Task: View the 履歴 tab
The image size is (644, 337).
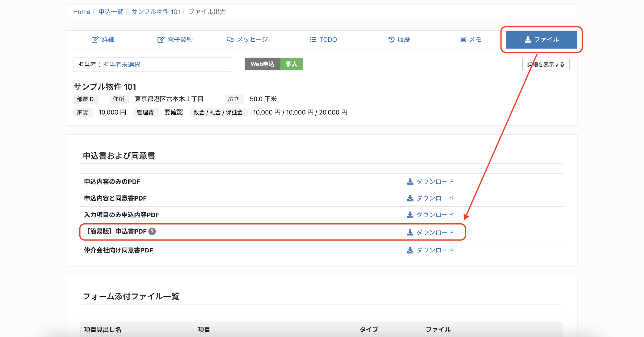Action: 399,39
